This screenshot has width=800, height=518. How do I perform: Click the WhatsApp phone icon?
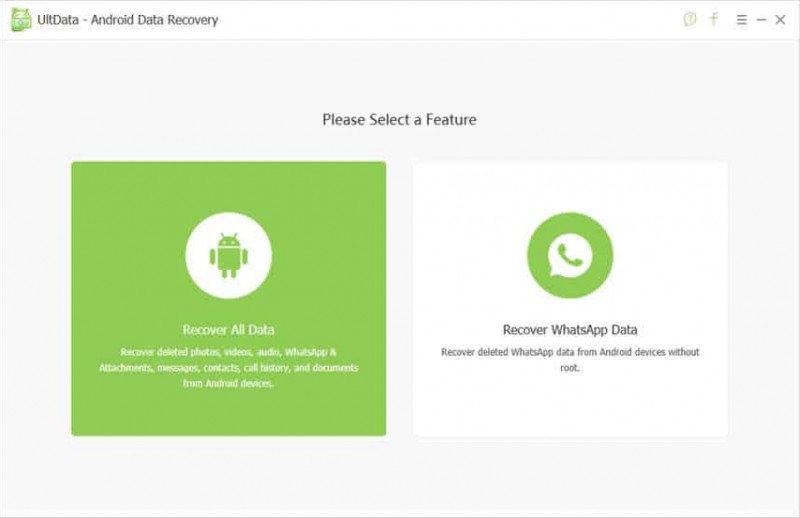570,255
